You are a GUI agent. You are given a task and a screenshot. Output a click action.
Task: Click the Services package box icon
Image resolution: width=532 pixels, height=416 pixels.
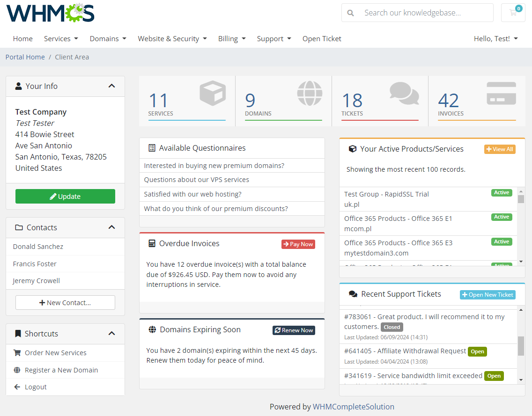click(x=213, y=93)
